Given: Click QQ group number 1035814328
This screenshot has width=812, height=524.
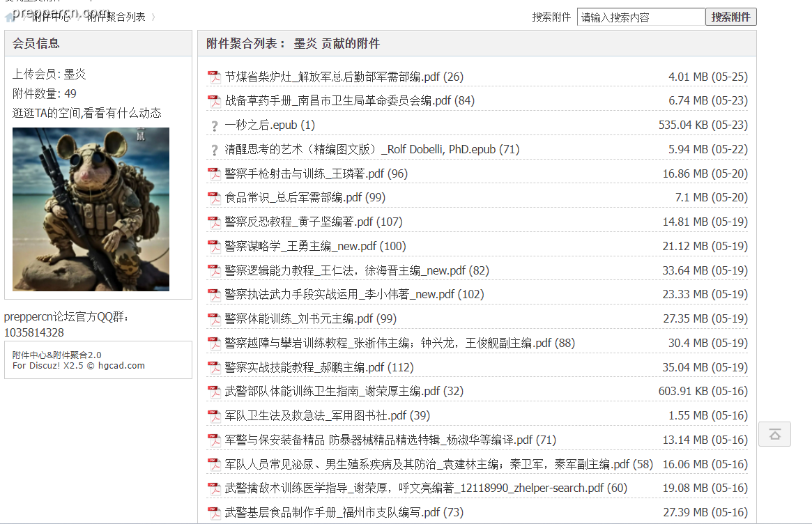Looking at the screenshot, I should pos(34,332).
